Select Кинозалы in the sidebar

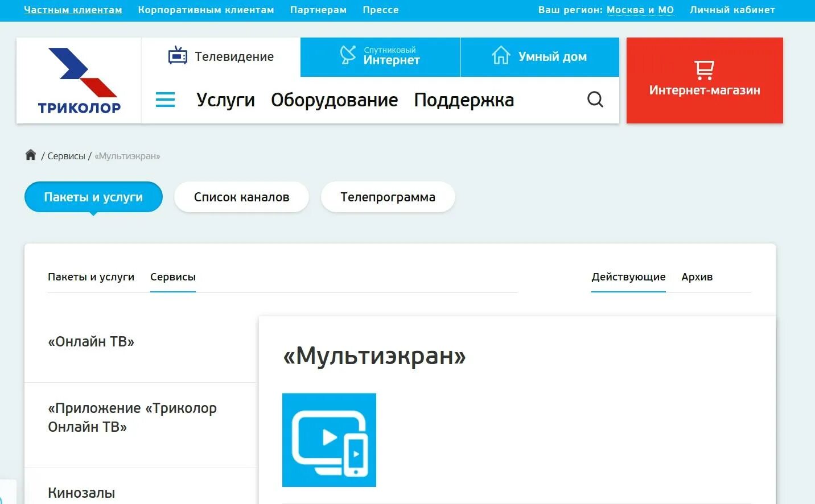81,493
